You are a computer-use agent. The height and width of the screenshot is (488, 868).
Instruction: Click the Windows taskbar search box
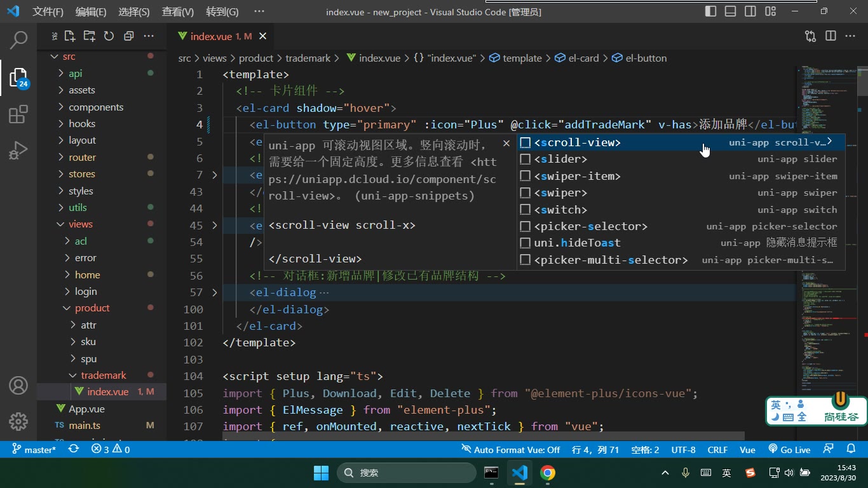[x=406, y=473]
